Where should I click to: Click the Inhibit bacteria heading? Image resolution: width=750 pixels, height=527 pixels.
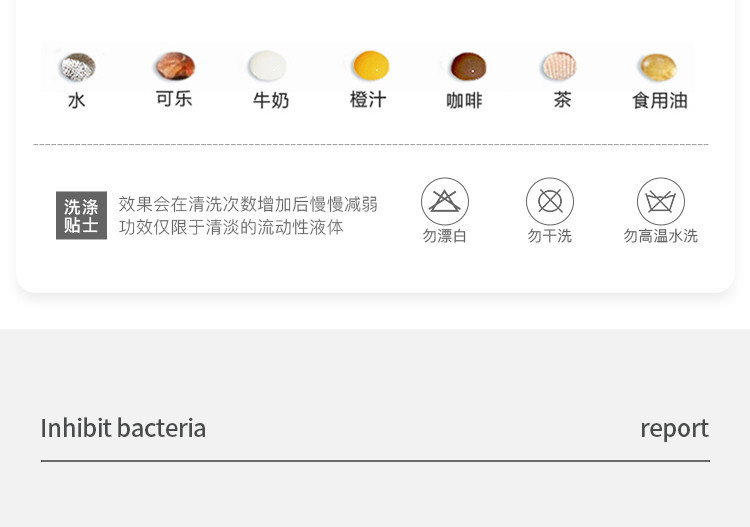(123, 428)
